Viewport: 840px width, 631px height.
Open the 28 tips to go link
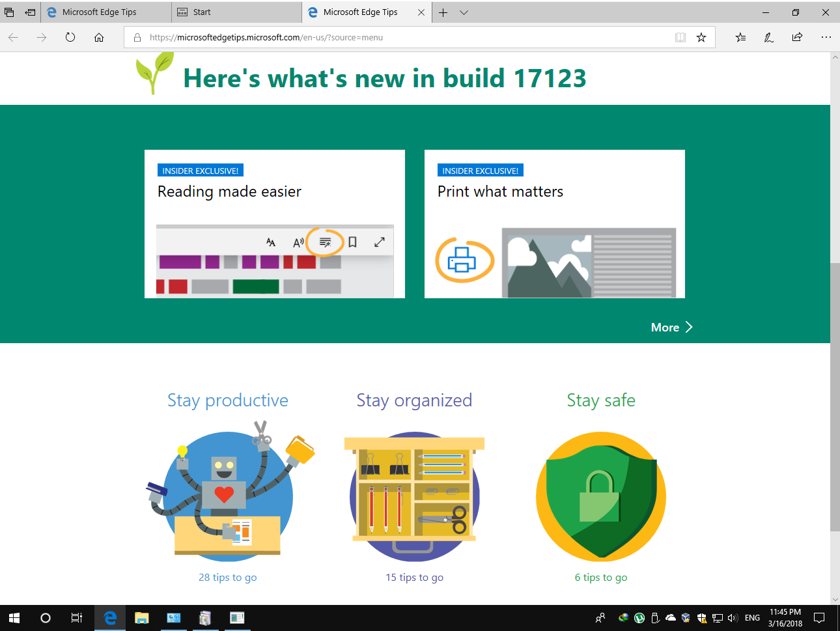tap(228, 578)
